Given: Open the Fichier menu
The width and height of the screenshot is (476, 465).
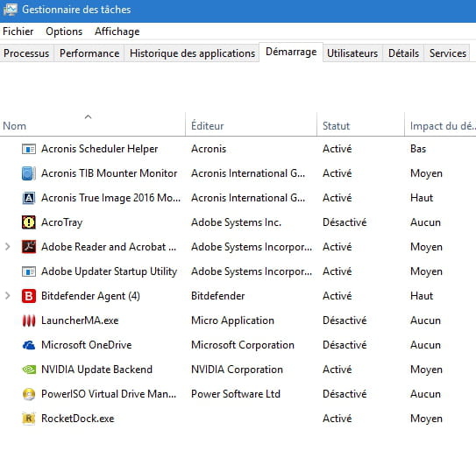Looking at the screenshot, I should 18,32.
